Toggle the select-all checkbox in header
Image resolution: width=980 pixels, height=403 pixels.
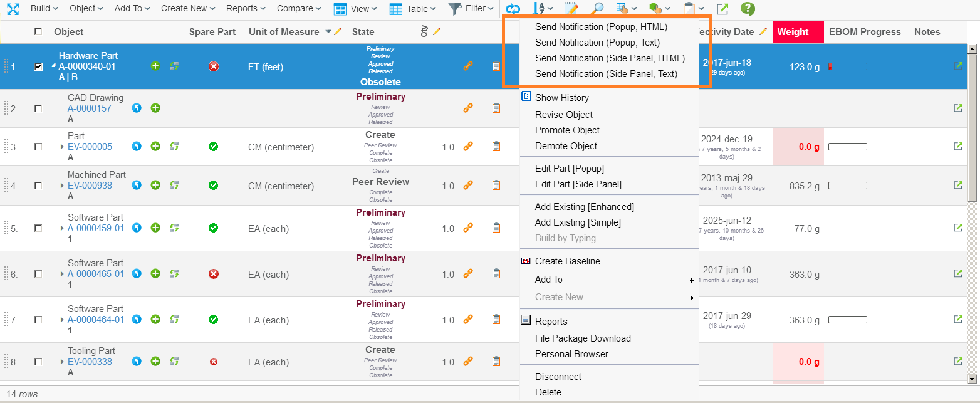coord(39,32)
